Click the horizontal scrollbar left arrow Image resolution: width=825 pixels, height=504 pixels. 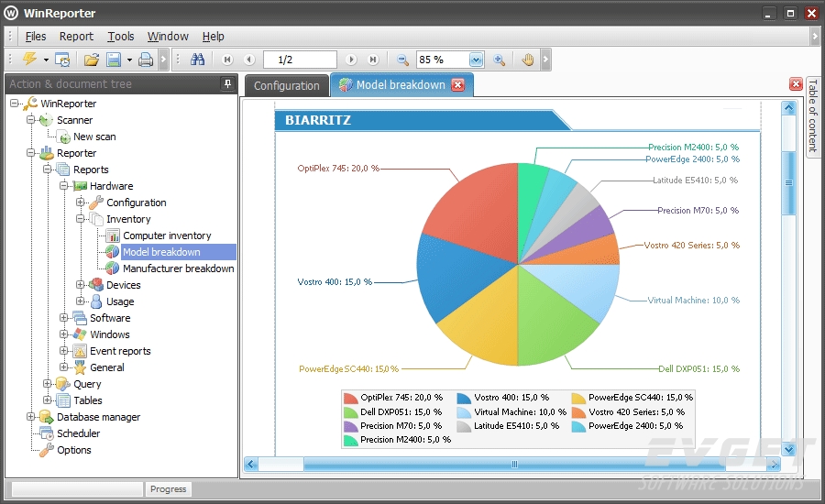pos(250,464)
